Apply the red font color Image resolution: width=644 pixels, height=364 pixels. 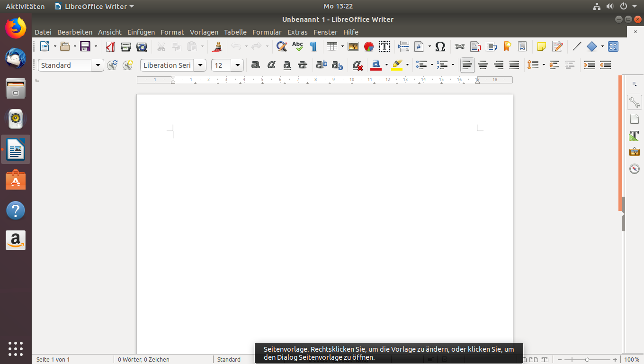click(x=376, y=65)
